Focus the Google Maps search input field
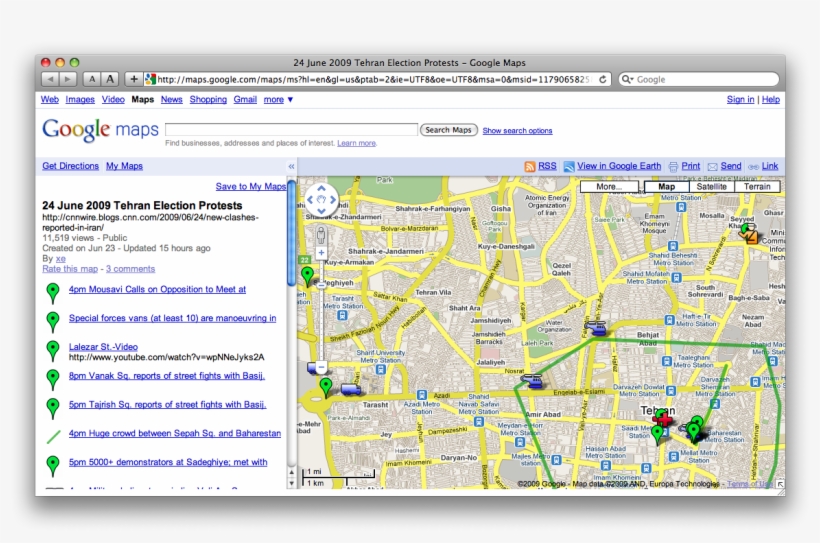Viewport: 820px width, 543px height. pyautogui.click(x=291, y=129)
